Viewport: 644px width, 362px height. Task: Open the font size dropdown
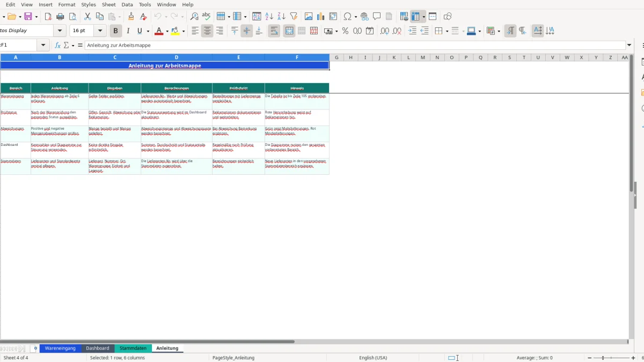(100, 31)
